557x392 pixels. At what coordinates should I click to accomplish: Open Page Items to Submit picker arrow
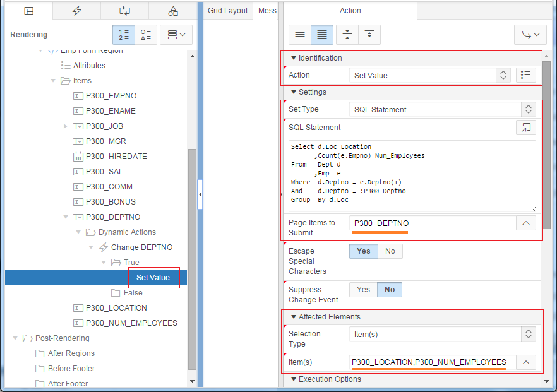point(526,223)
